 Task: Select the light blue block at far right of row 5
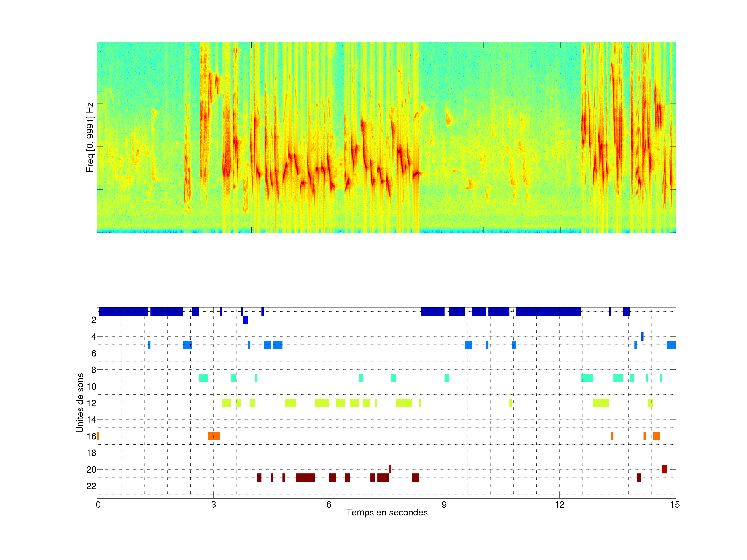pos(671,345)
